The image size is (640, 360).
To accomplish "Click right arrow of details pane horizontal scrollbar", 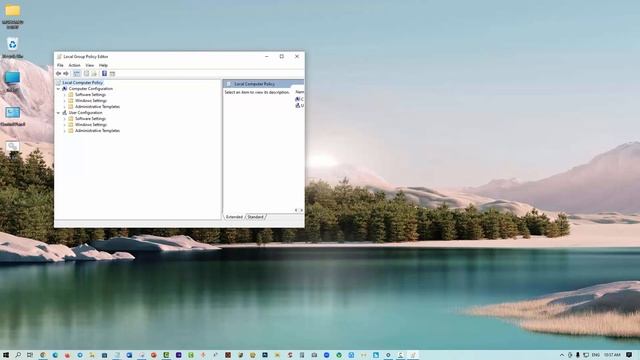I will pyautogui.click(x=301, y=210).
